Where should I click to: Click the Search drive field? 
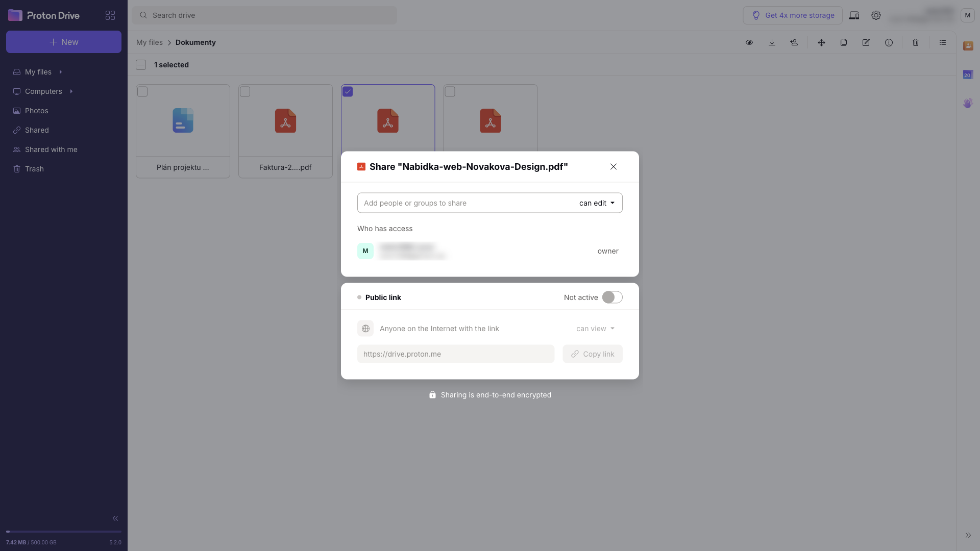[264, 15]
